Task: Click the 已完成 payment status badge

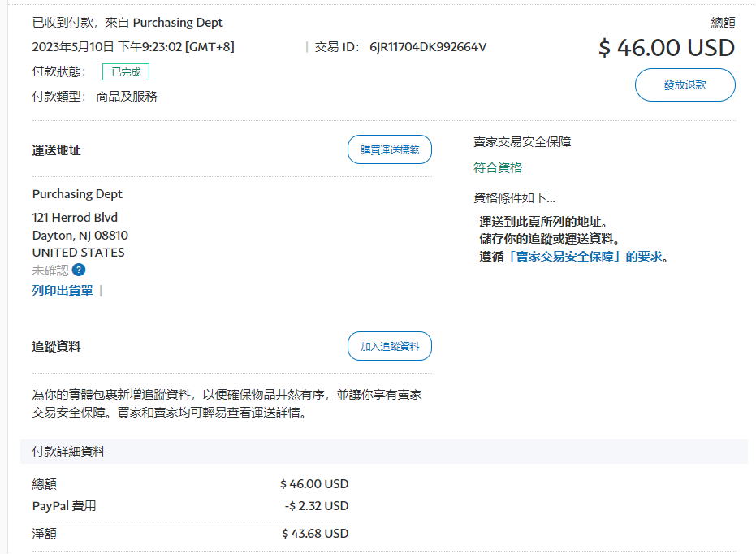Action: (126, 72)
